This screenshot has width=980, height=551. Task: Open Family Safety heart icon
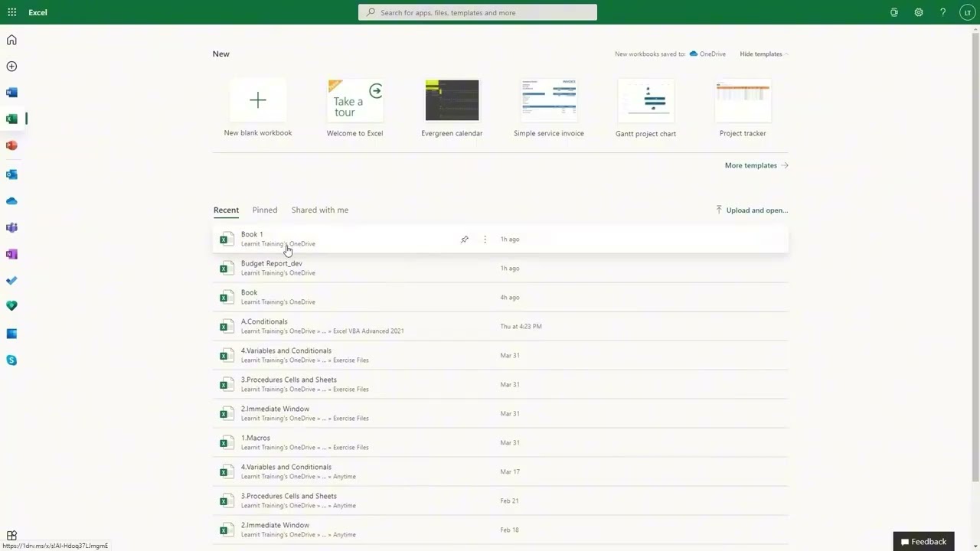point(11,306)
